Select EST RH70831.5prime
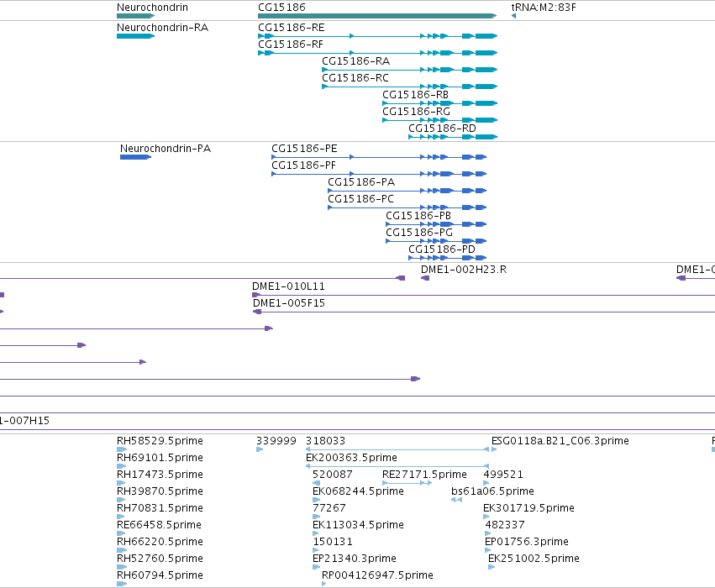Screen dimensions: 715x588 click(160, 508)
